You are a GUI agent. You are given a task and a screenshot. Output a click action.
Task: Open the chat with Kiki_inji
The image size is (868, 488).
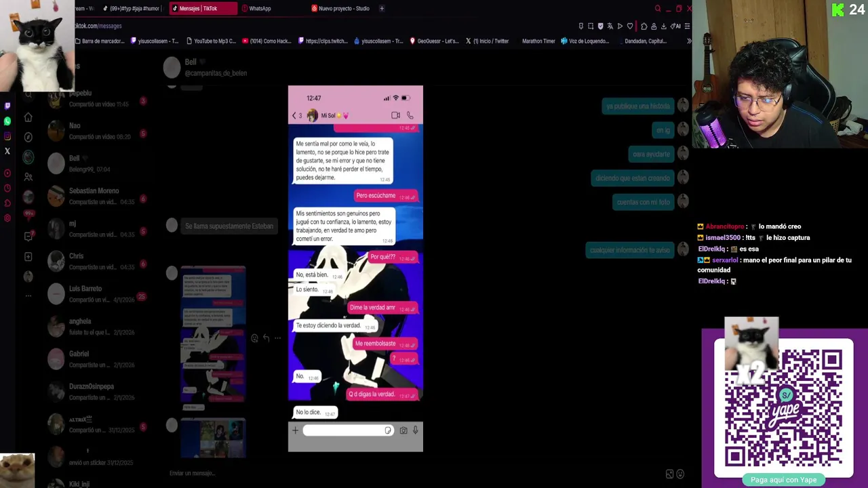pyautogui.click(x=98, y=483)
